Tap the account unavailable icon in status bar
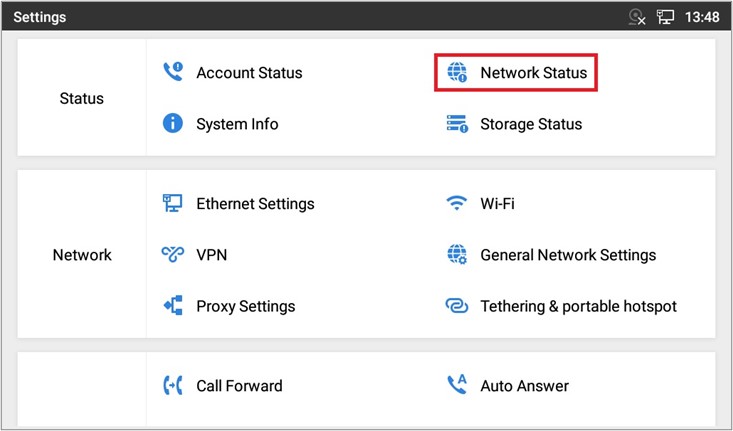Image resolution: width=733 pixels, height=431 pixels. pos(637,17)
